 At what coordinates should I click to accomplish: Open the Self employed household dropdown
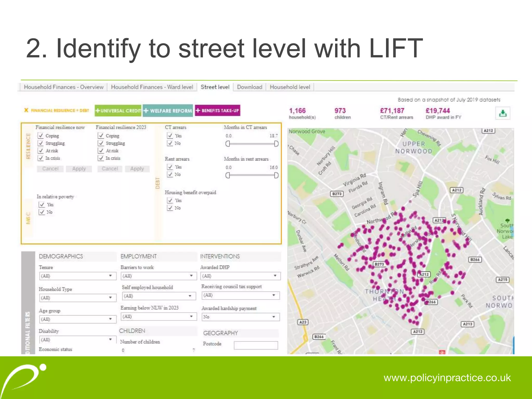click(159, 296)
